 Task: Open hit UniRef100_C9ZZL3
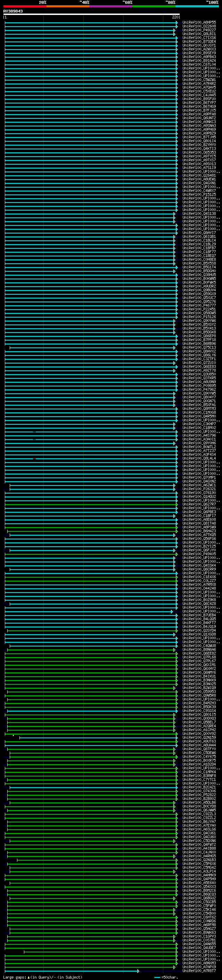pyautogui.click(x=199, y=814)
